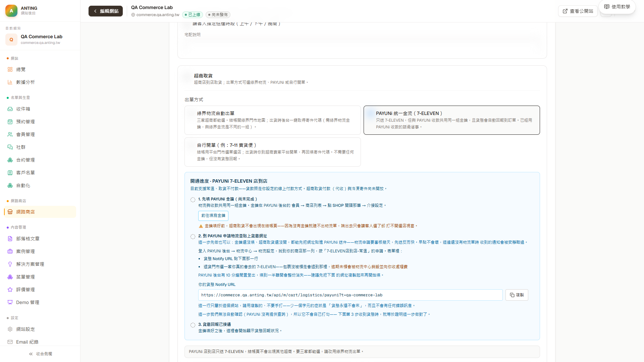Click the 網站設定 gear icon
Screen dimensions: 644x362
(10, 329)
